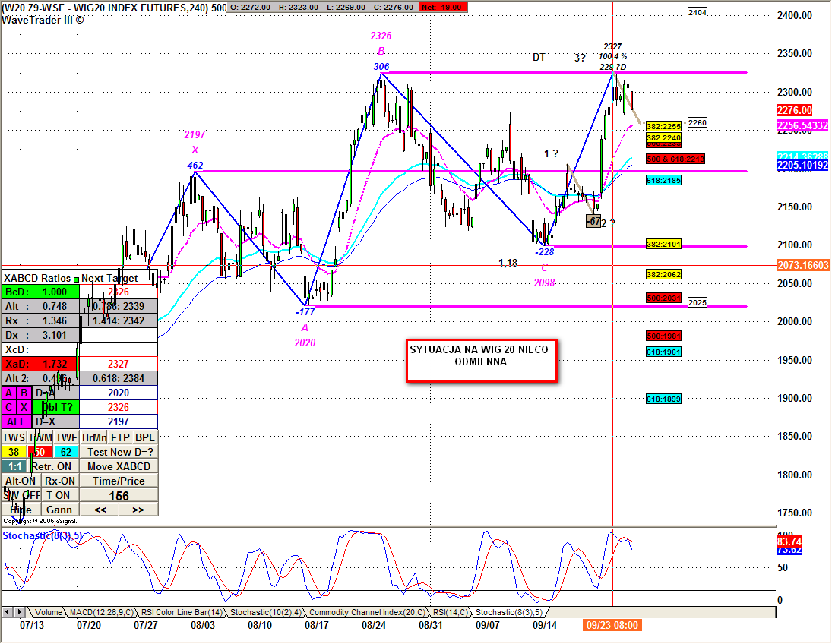Click the Move XABCD button

(119, 467)
